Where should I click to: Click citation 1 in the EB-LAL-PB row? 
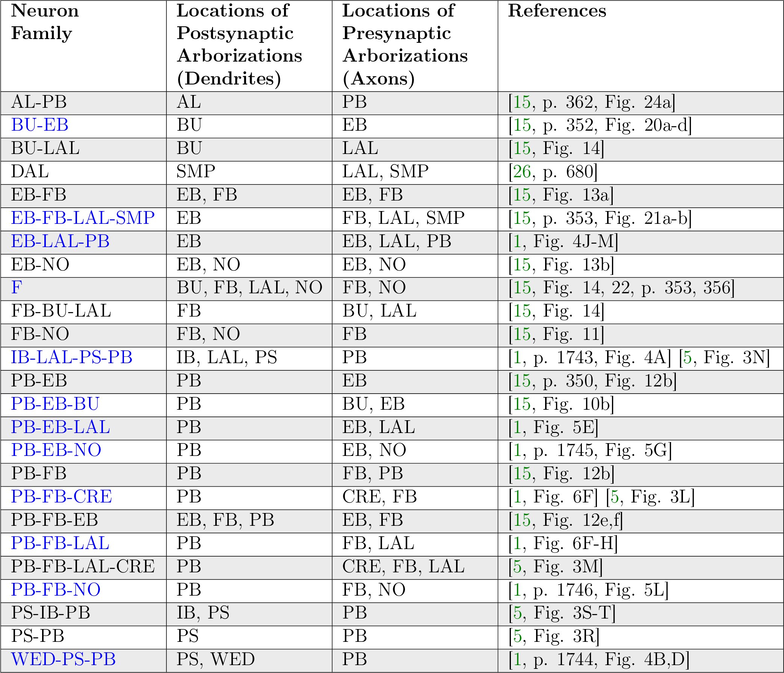(x=517, y=241)
